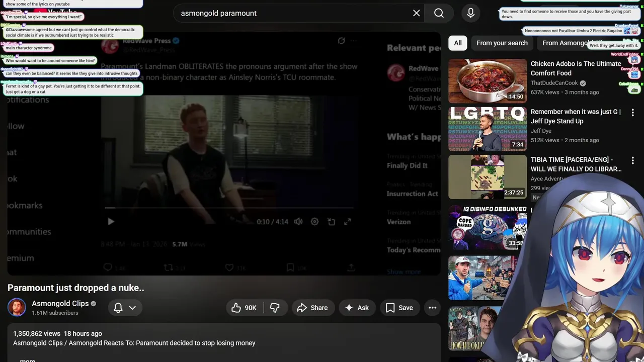Save the video to a playlist
The height and width of the screenshot is (362, 644).
point(399,308)
